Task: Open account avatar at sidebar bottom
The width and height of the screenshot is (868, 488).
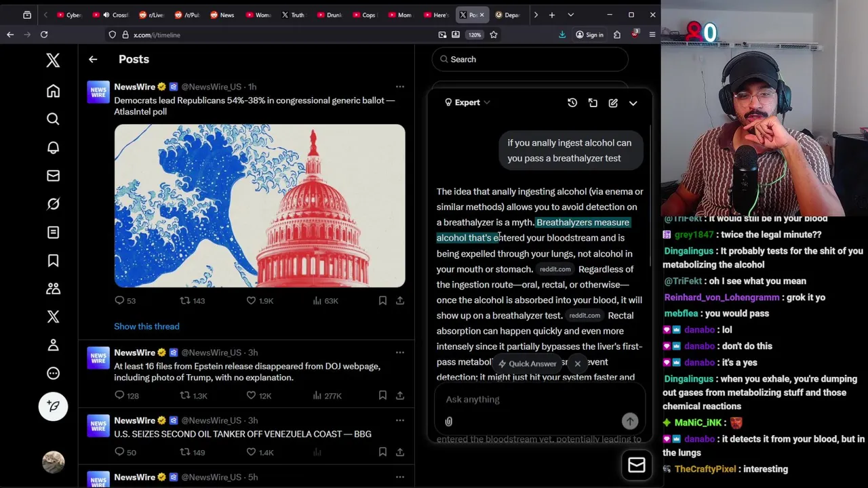Action: [x=53, y=462]
